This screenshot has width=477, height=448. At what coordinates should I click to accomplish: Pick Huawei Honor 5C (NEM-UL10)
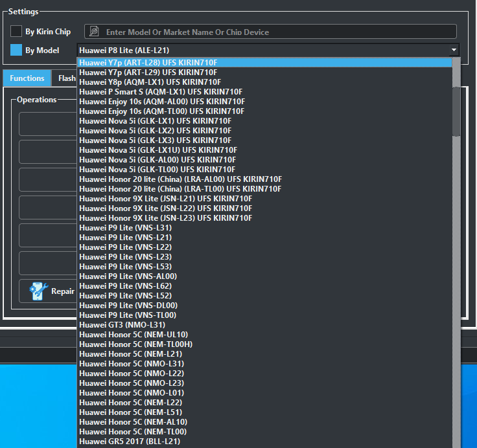click(x=264, y=335)
